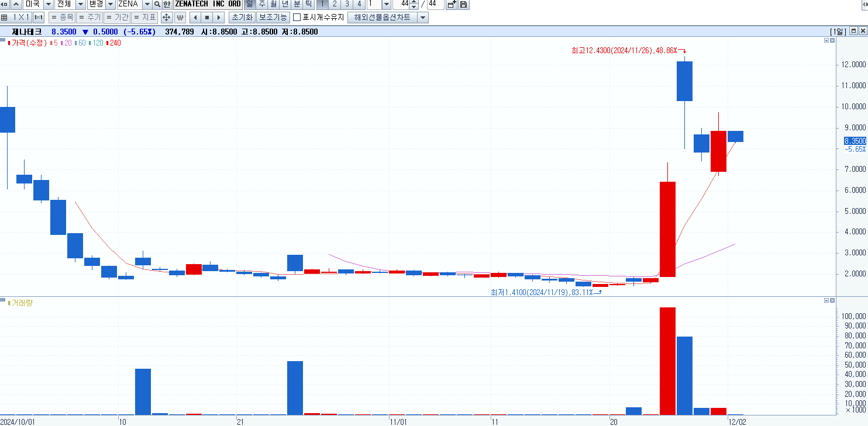868x426 pixels.
Task: Select the crosshair move tool
Action: pos(166,18)
